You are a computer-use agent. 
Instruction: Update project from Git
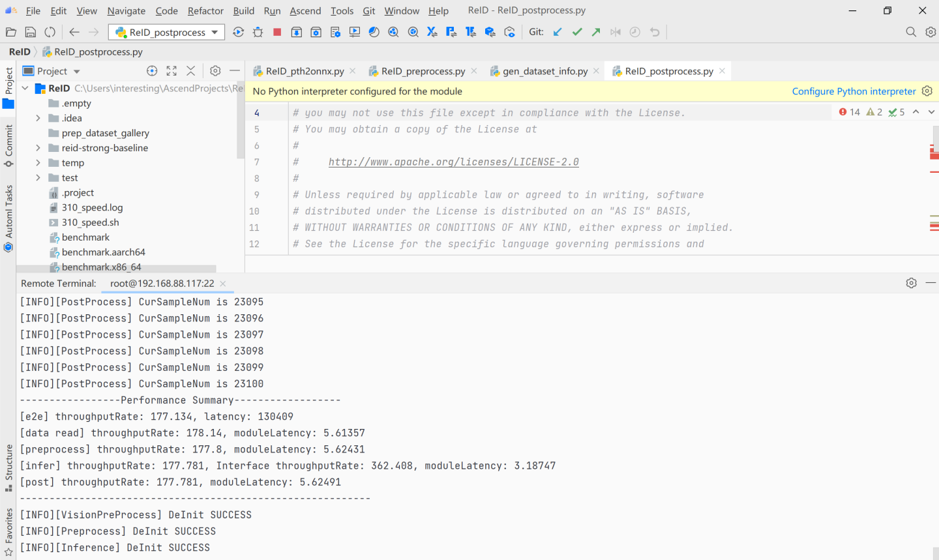(x=557, y=31)
